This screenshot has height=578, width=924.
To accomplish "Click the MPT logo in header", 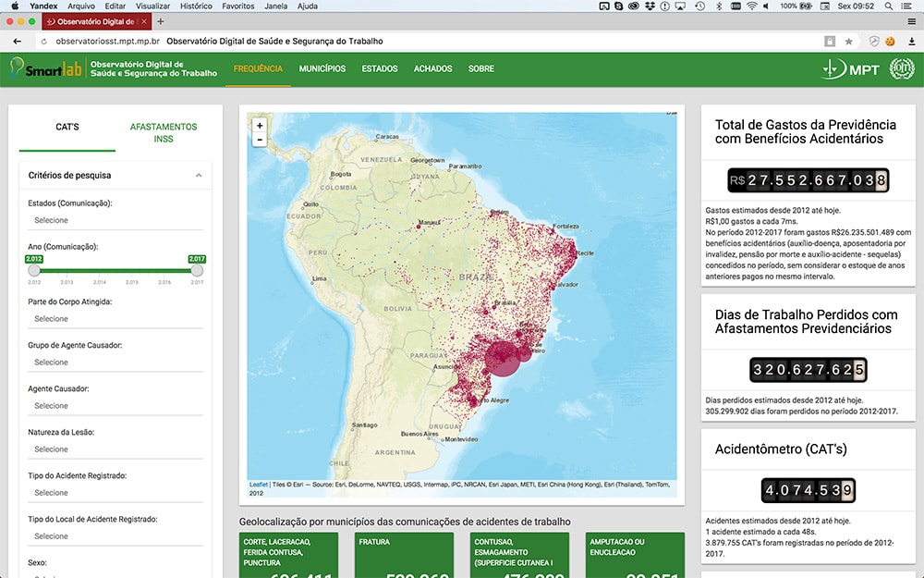I will pos(850,69).
